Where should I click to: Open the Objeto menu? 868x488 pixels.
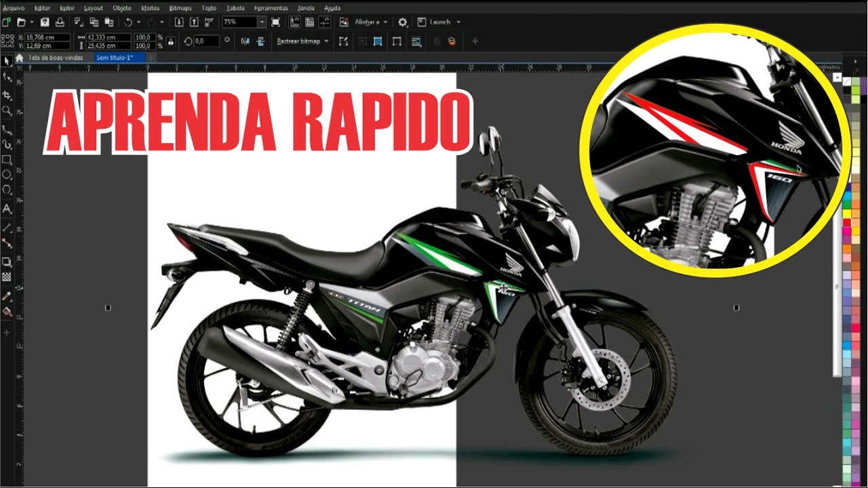pos(122,8)
